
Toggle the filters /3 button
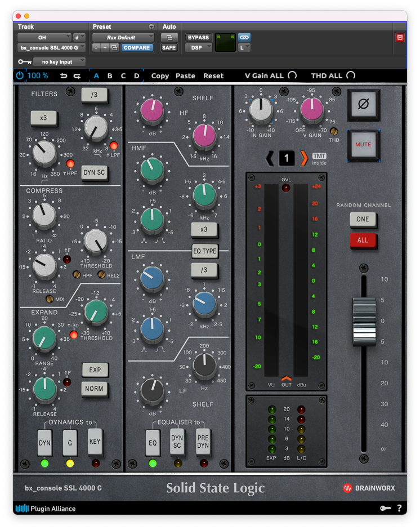pyautogui.click(x=94, y=95)
